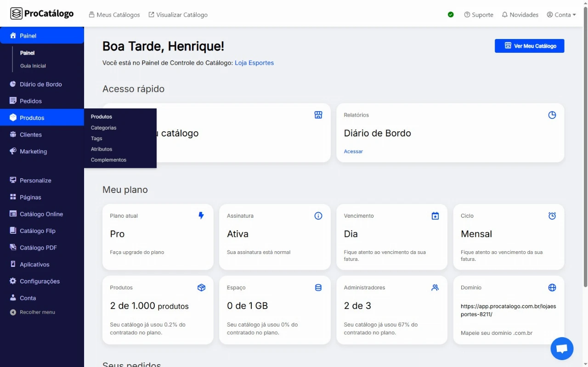
Task: Click the lightning icon in Plano atual card
Action: coord(201,215)
